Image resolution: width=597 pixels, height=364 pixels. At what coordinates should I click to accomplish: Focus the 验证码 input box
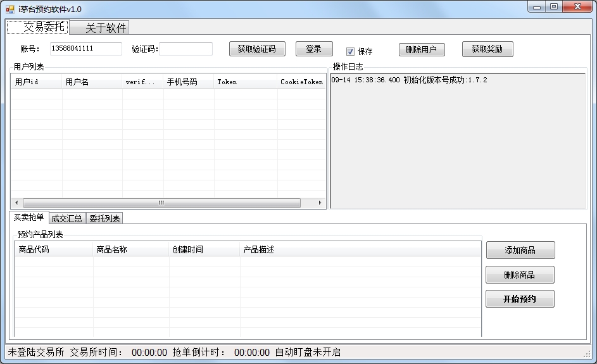pos(185,49)
